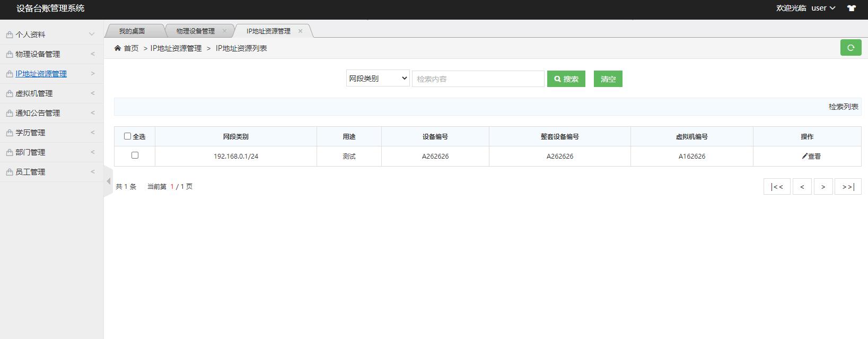Open 通知公告管理 in the sidebar
Viewport: 868px width, 339px height.
tap(38, 113)
